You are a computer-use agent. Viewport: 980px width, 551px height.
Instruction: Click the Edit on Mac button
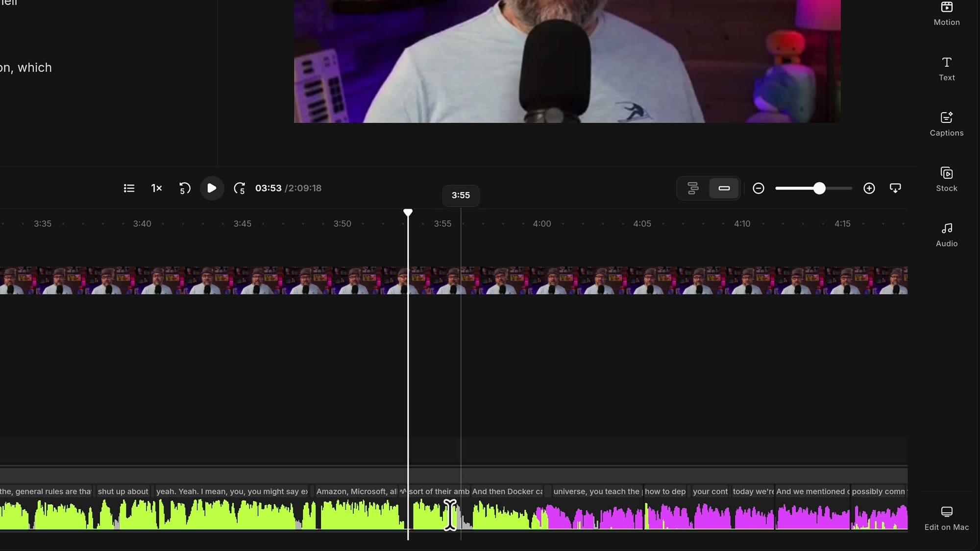coord(946,519)
